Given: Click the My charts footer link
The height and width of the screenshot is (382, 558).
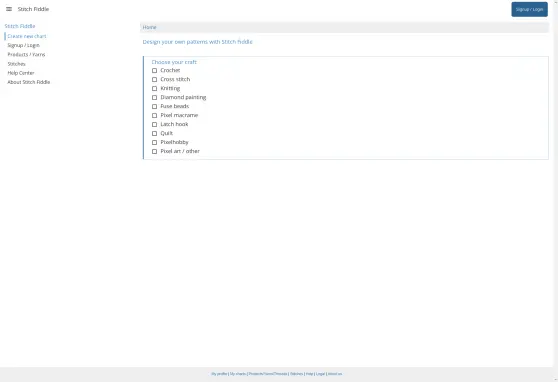Looking at the screenshot, I should (x=238, y=374).
